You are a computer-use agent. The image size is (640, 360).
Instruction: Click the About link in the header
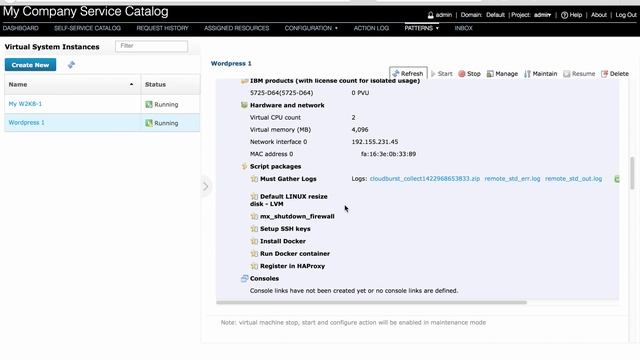[599, 15]
